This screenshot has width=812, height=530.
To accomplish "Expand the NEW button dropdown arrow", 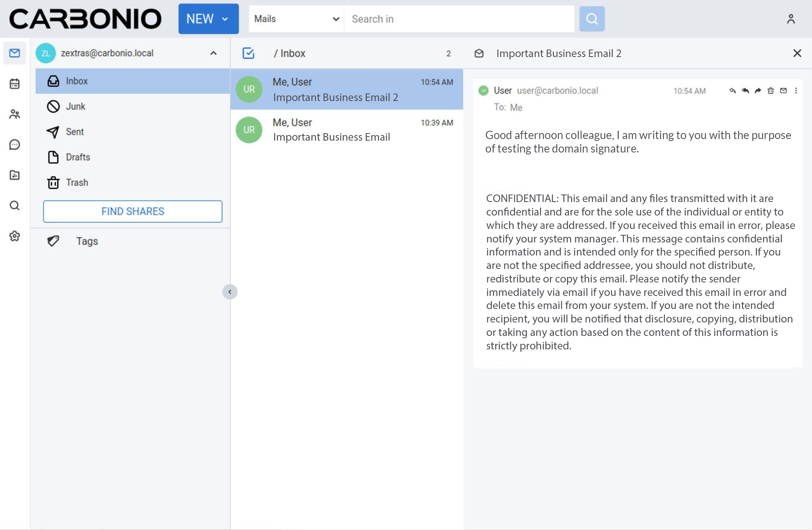I will coord(225,19).
